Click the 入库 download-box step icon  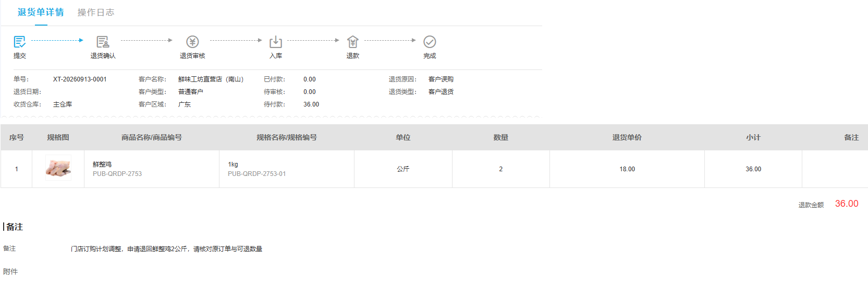(x=276, y=41)
